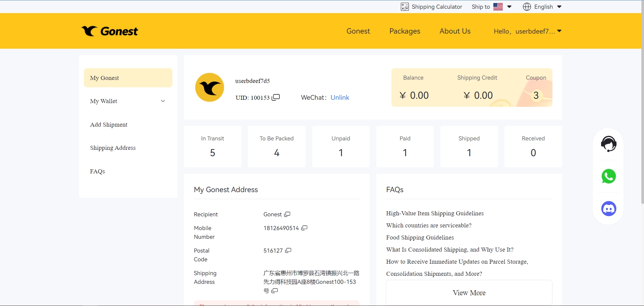This screenshot has height=306, width=644.
Task: Open English language dropdown arrow
Action: pos(559,7)
